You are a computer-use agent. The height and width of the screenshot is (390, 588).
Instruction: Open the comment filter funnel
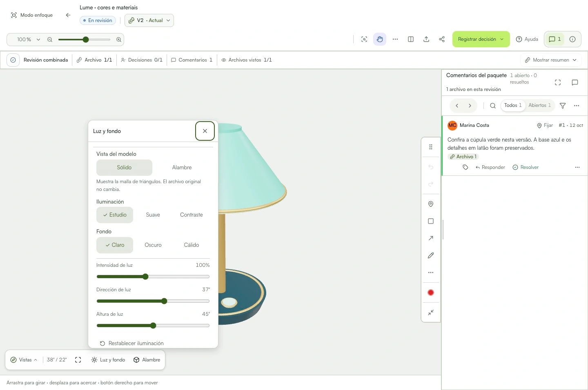563,106
